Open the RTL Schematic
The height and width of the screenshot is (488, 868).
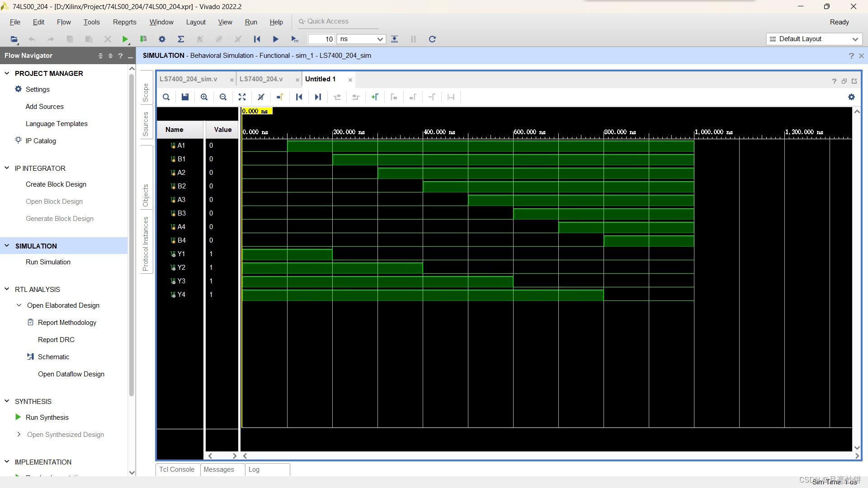tap(53, 357)
